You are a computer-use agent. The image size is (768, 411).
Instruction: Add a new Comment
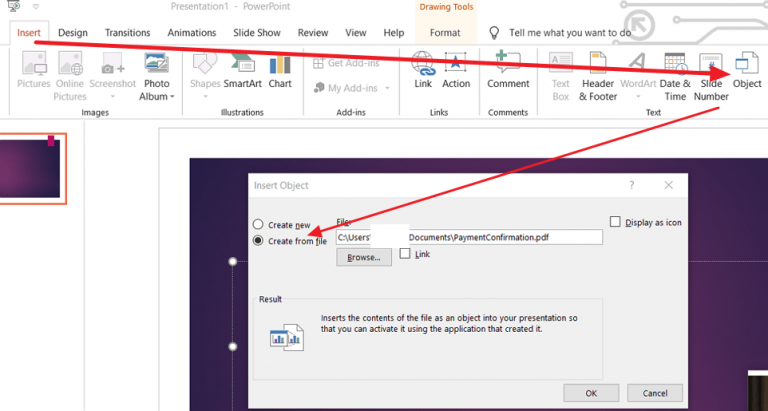(508, 71)
